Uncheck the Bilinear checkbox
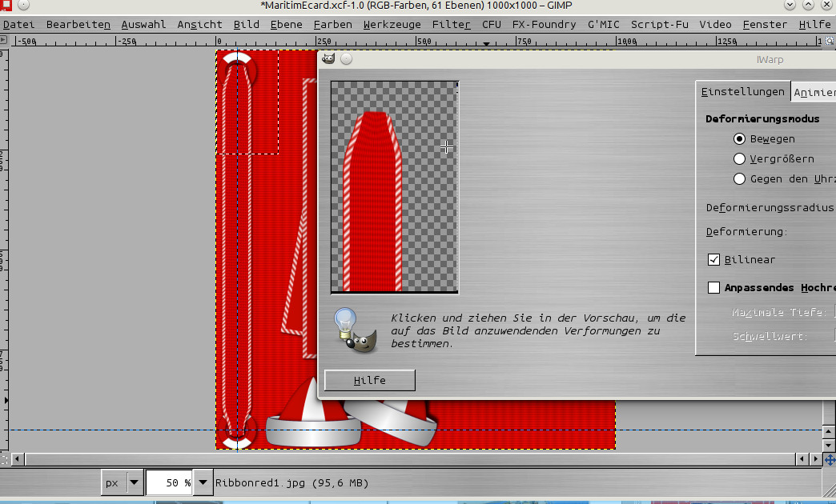The image size is (836, 504). coord(714,259)
